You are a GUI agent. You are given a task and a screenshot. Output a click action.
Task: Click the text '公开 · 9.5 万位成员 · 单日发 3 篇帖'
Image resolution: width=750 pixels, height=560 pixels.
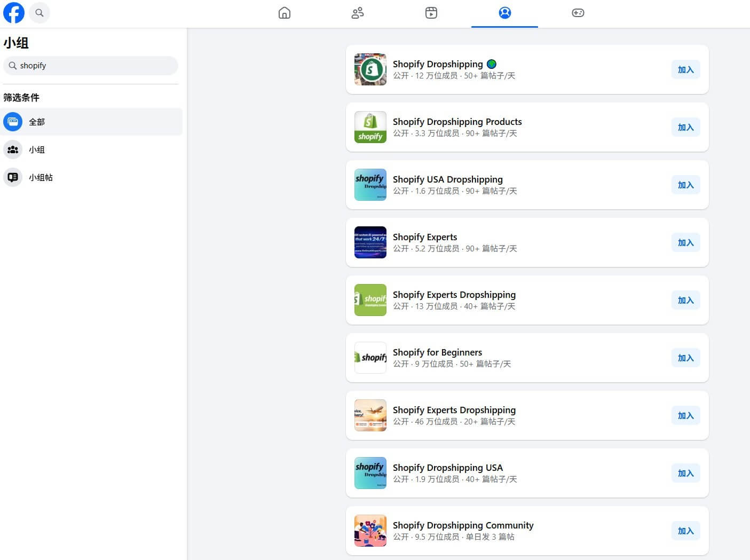pyautogui.click(x=454, y=537)
